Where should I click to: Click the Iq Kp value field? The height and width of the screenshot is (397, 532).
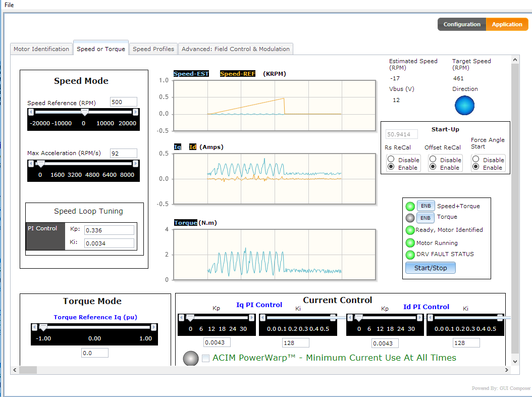tap(217, 342)
